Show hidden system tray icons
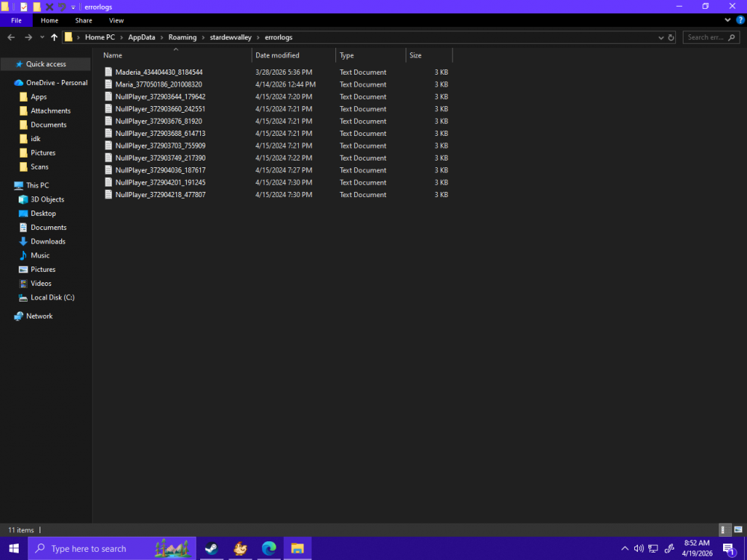 pos(625,549)
